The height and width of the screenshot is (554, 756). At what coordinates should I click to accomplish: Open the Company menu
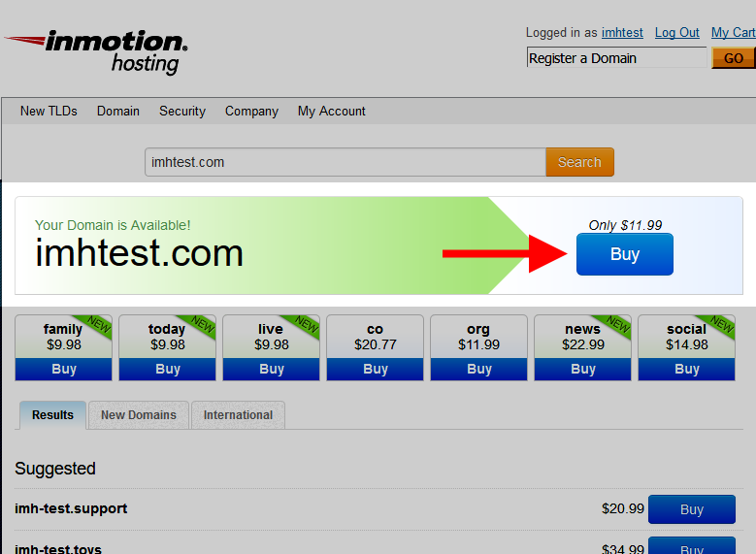point(251,111)
